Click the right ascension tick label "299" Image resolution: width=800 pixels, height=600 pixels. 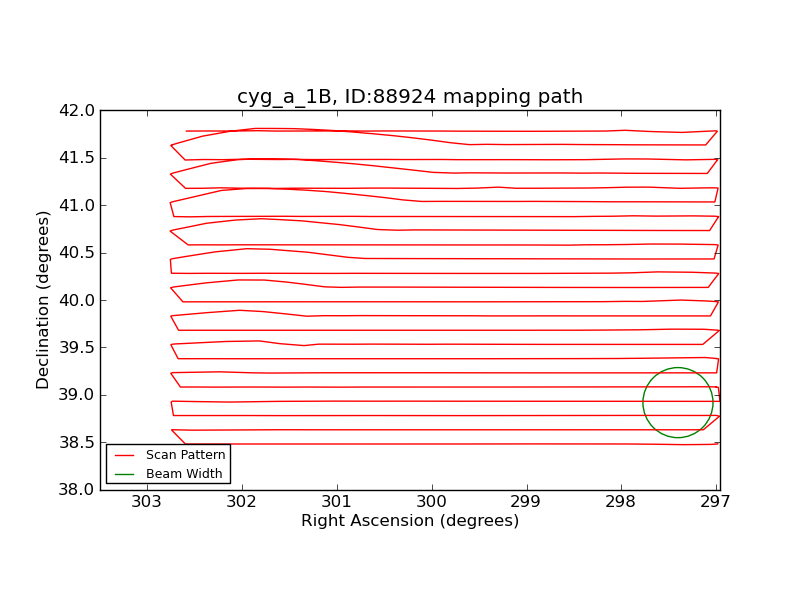(526, 502)
